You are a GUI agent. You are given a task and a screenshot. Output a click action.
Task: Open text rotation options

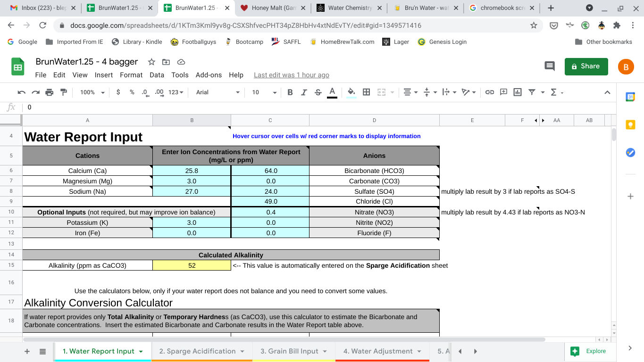click(469, 92)
